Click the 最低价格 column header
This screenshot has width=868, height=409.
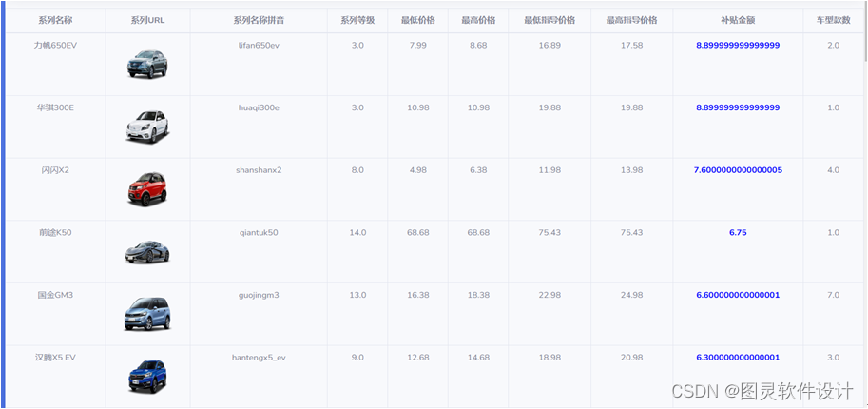click(418, 21)
